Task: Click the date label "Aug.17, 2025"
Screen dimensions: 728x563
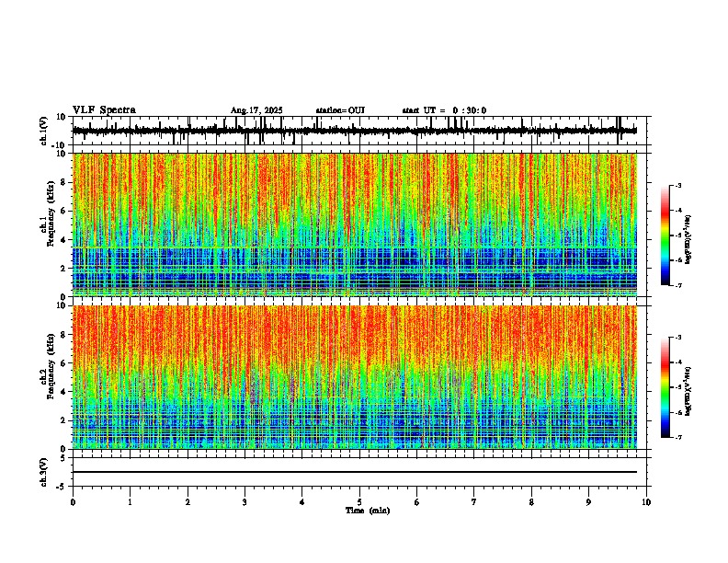Action: 256,110
